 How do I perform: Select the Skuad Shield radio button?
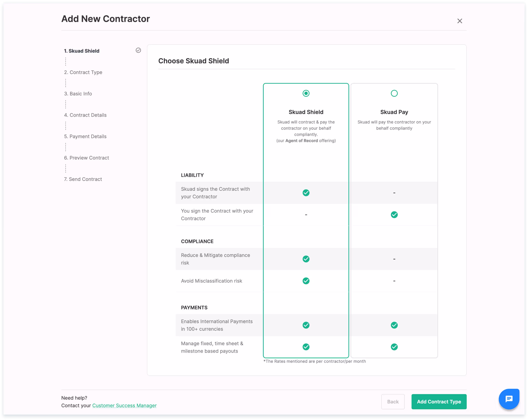coord(306,93)
